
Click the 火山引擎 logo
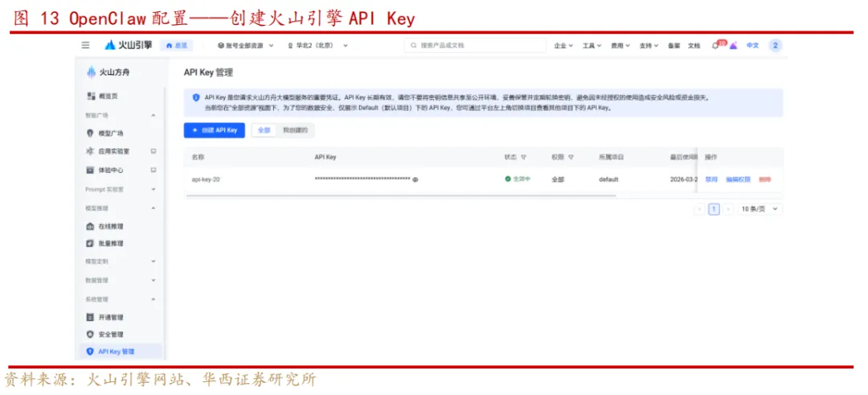129,45
